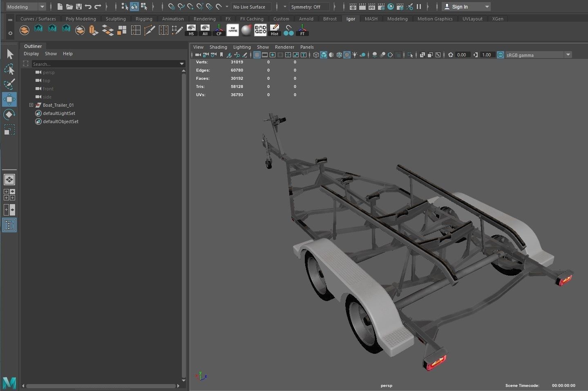
Task: Toggle the Outliner panel layout button
Action: (x=9, y=225)
